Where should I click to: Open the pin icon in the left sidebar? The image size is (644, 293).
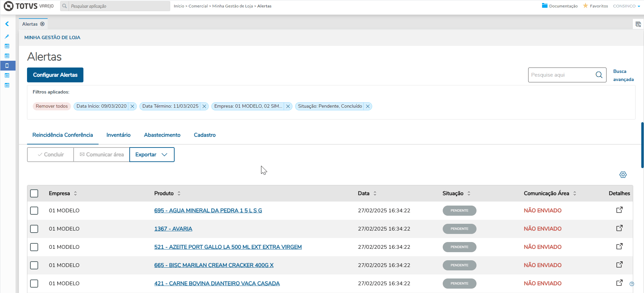[7, 36]
